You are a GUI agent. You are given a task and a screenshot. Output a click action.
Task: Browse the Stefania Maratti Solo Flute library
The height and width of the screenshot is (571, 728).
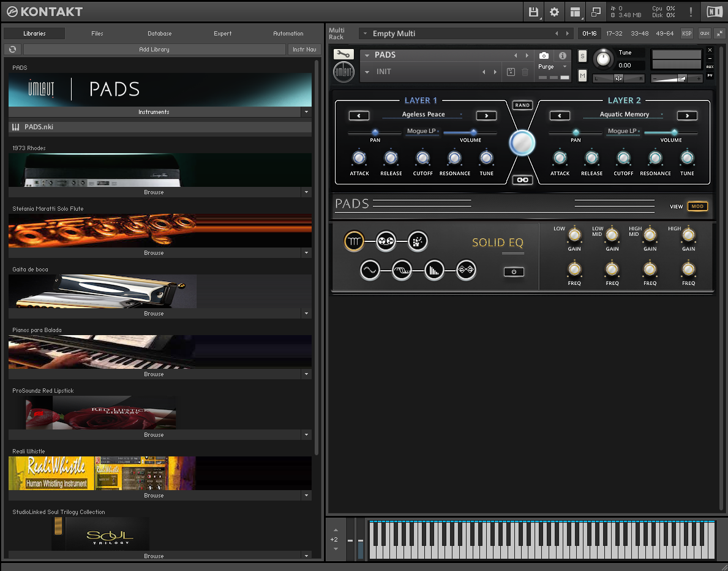click(154, 253)
